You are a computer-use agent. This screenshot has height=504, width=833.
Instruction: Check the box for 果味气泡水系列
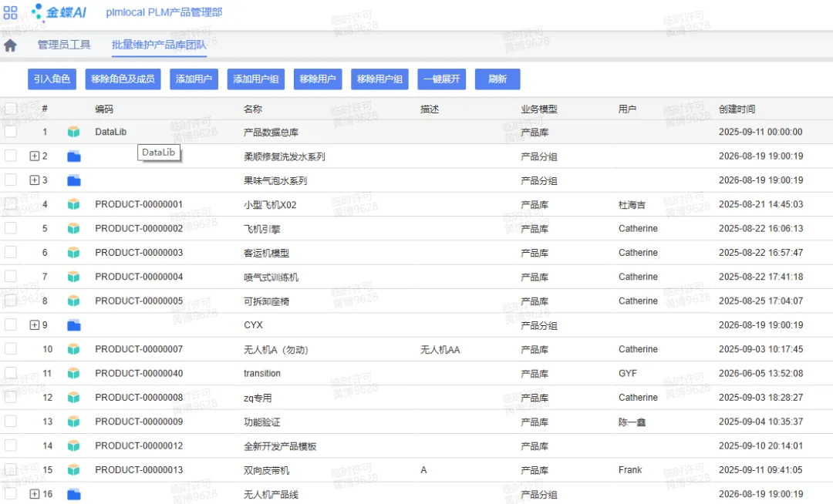11,180
